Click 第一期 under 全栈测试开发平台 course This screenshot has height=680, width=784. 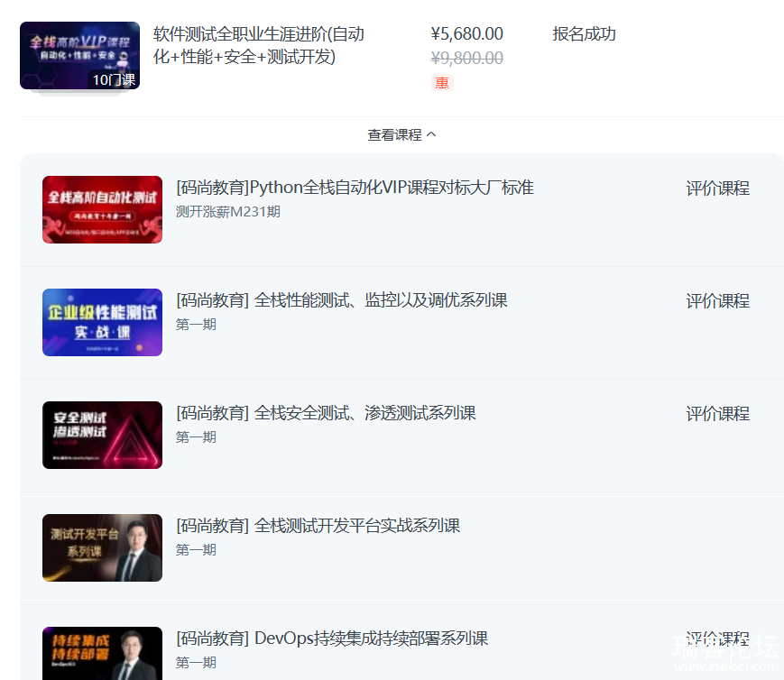click(196, 550)
